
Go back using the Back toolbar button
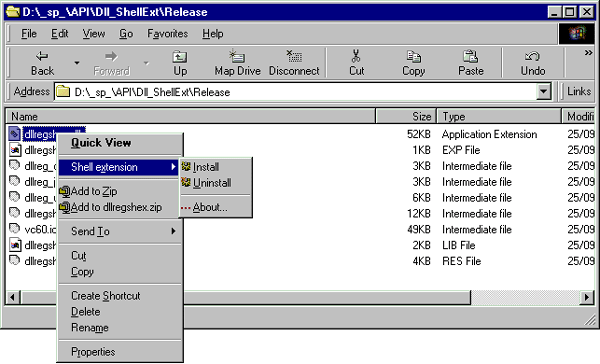point(42,63)
